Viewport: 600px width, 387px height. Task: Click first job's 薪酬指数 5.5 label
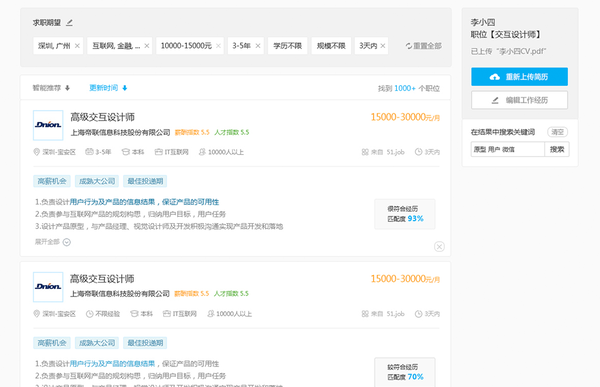192,132
